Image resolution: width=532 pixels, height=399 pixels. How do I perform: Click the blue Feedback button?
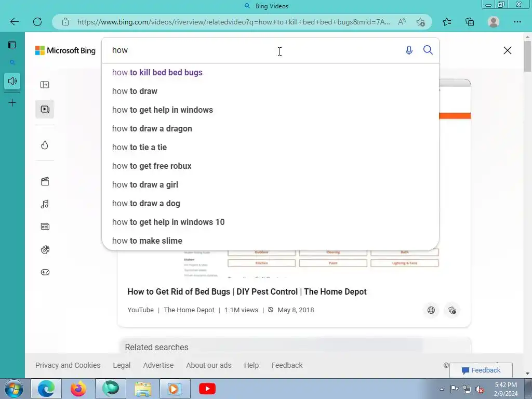(x=481, y=370)
